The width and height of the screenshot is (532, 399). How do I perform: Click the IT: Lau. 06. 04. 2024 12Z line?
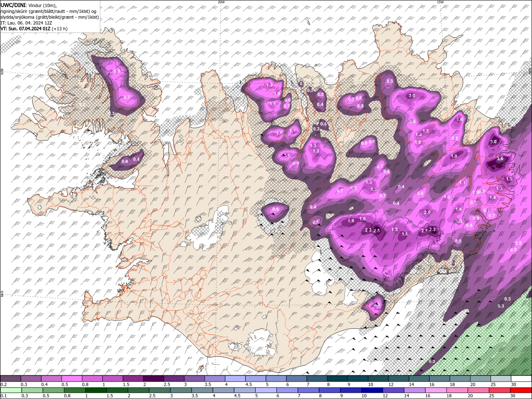26,23
